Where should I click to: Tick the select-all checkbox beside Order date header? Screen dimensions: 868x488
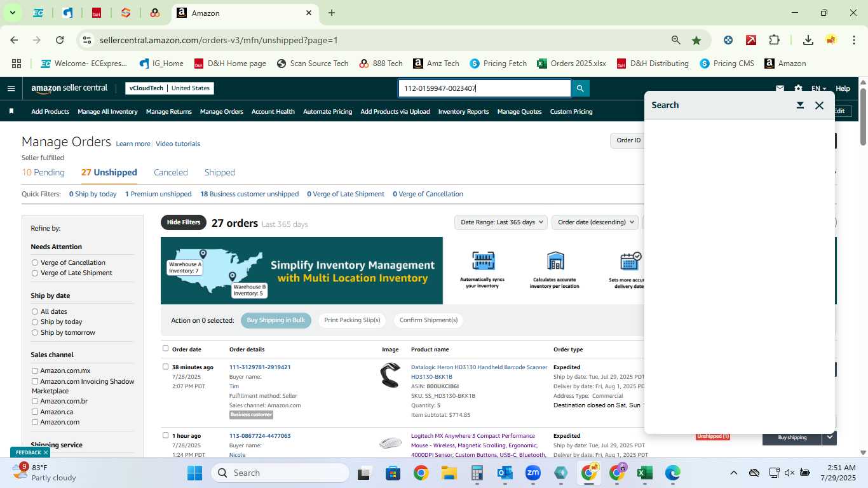166,348
